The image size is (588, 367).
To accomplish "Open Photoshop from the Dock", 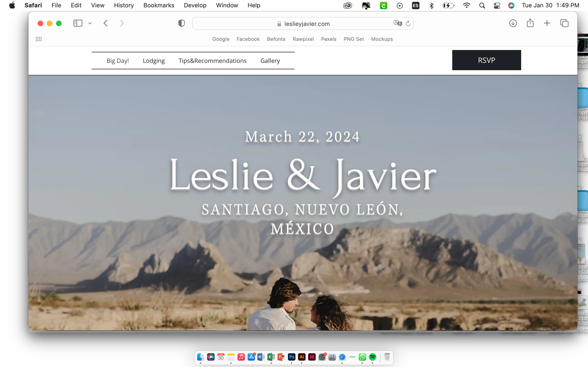I will [x=291, y=357].
